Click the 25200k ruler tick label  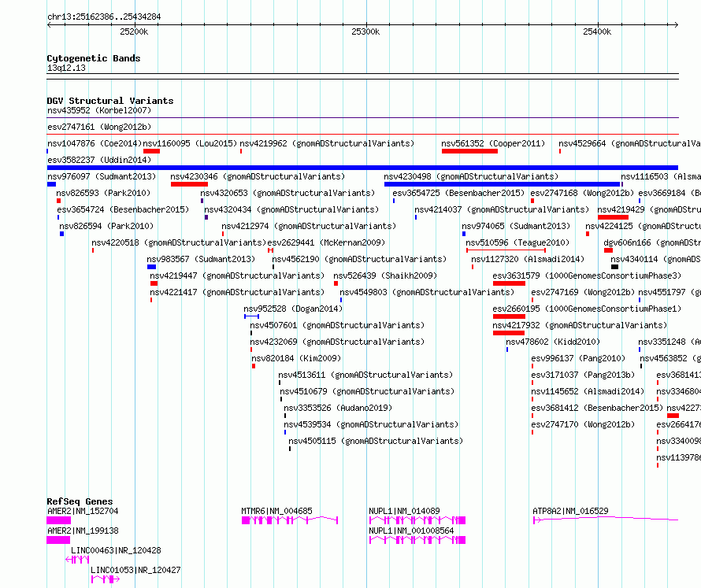[x=134, y=31]
